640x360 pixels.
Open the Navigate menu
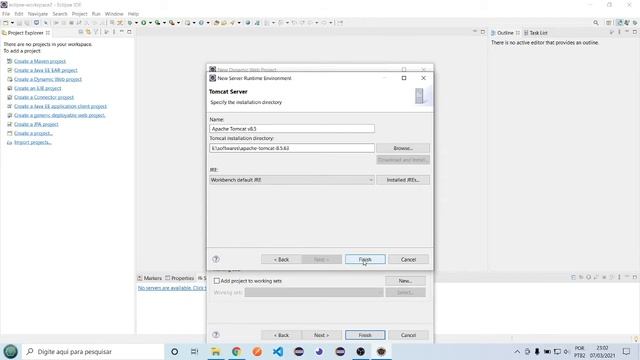tap(38, 14)
